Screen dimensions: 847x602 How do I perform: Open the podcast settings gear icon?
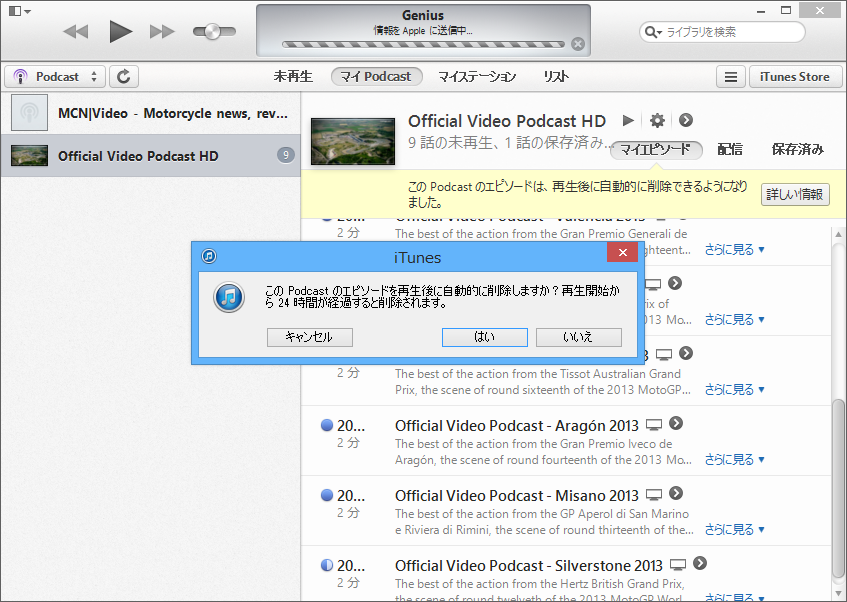pyautogui.click(x=657, y=120)
